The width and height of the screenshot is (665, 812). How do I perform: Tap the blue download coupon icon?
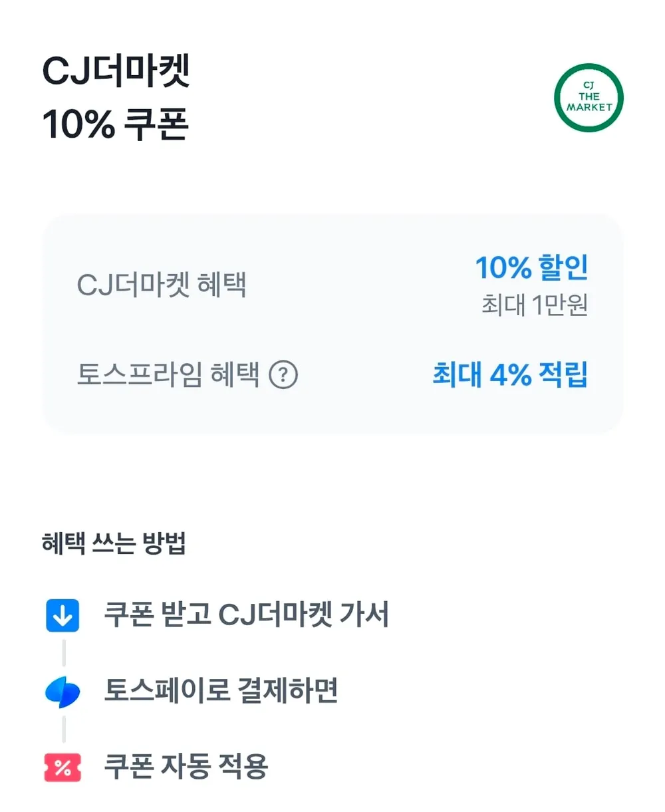click(x=63, y=615)
